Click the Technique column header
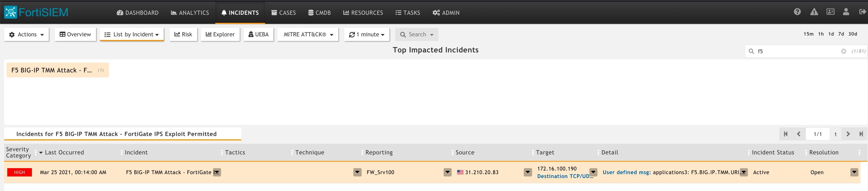 (310, 153)
